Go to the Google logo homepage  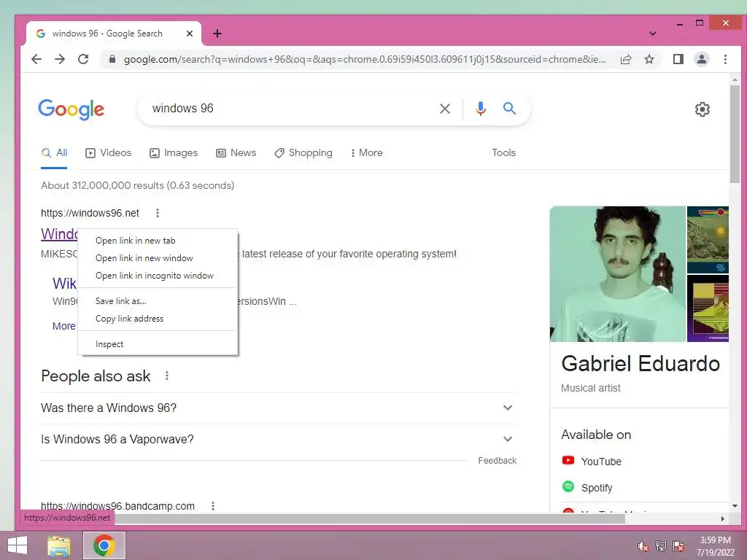pyautogui.click(x=71, y=109)
